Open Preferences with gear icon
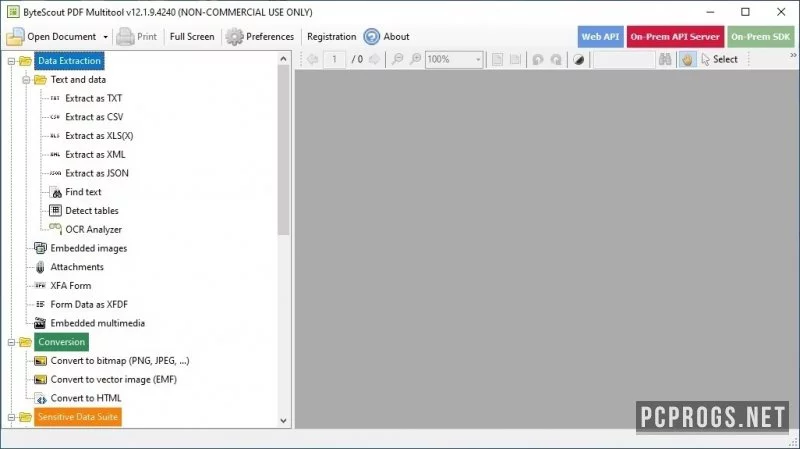This screenshot has width=800, height=449. [x=260, y=37]
